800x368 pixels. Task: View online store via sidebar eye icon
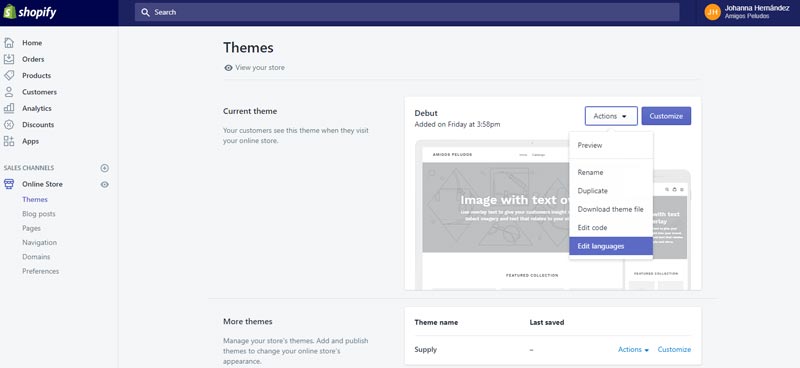(105, 184)
